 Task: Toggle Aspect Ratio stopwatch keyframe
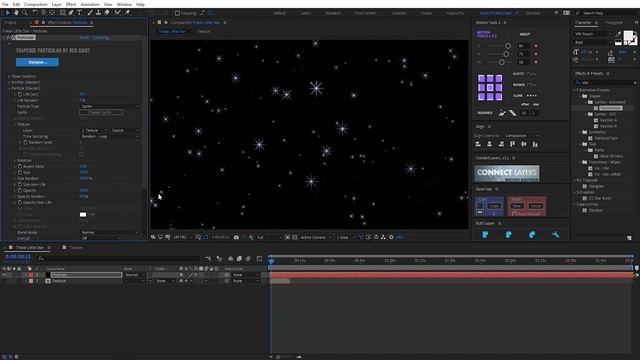[x=20, y=167]
